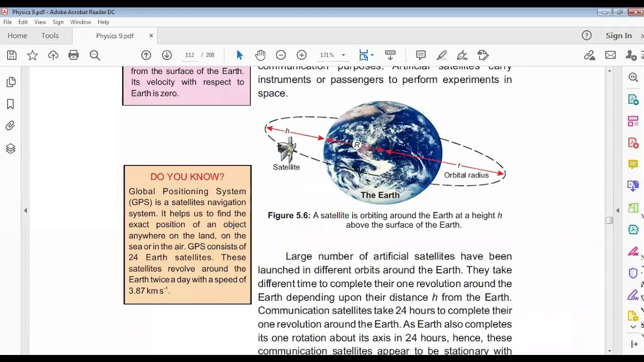This screenshot has height=362, width=644.
Task: Open Create PDF tool in right pane
Action: (x=633, y=143)
